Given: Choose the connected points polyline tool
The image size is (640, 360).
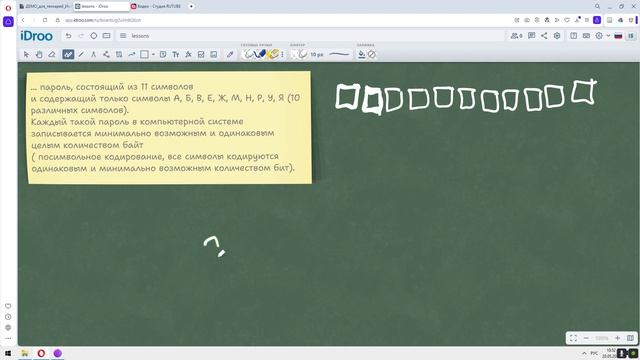Looking at the screenshot, I should click(106, 54).
